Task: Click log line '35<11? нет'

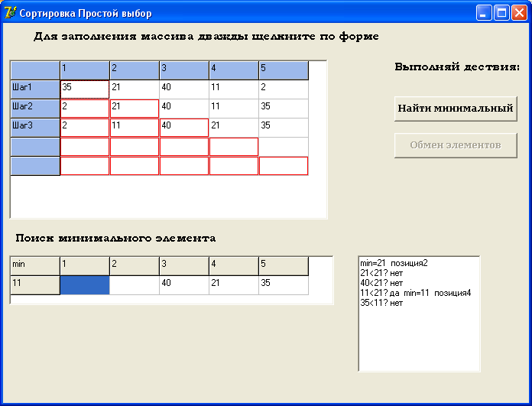Action: pyautogui.click(x=381, y=303)
